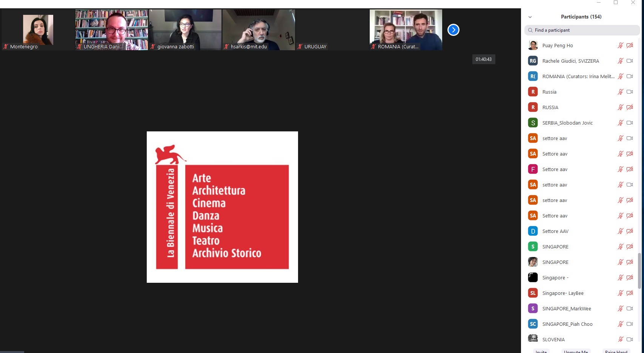Image resolution: width=644 pixels, height=353 pixels.
Task: Click camera-off icon for Puay Peng Ho
Action: 630,45
